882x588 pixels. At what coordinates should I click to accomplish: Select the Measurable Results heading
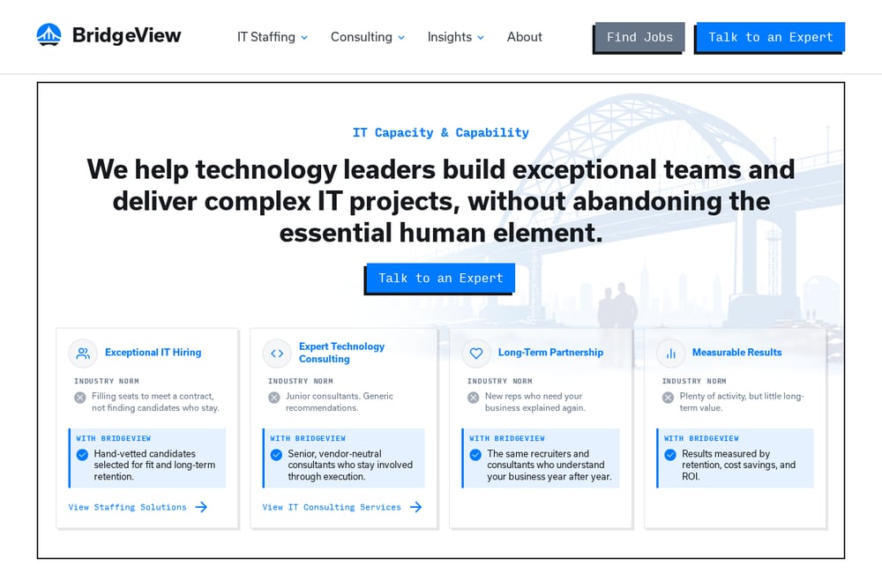tap(736, 353)
